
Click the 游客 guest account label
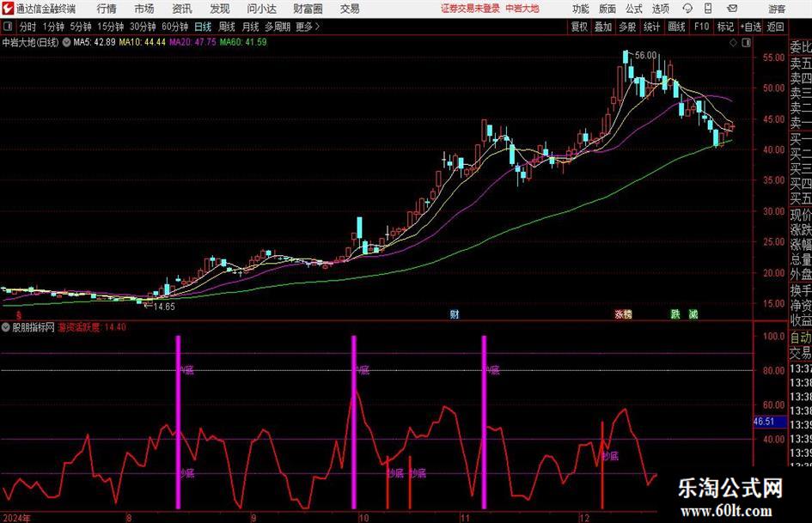click(776, 9)
